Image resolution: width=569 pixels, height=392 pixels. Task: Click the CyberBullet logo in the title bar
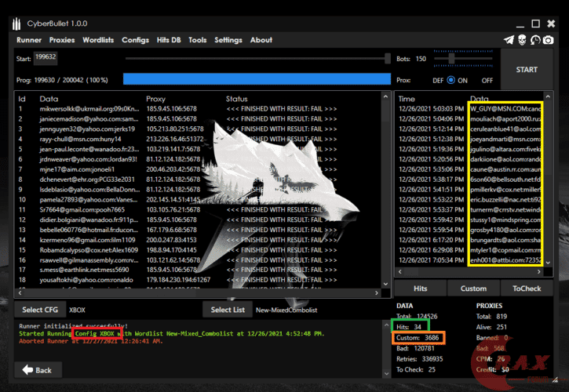tap(16, 21)
